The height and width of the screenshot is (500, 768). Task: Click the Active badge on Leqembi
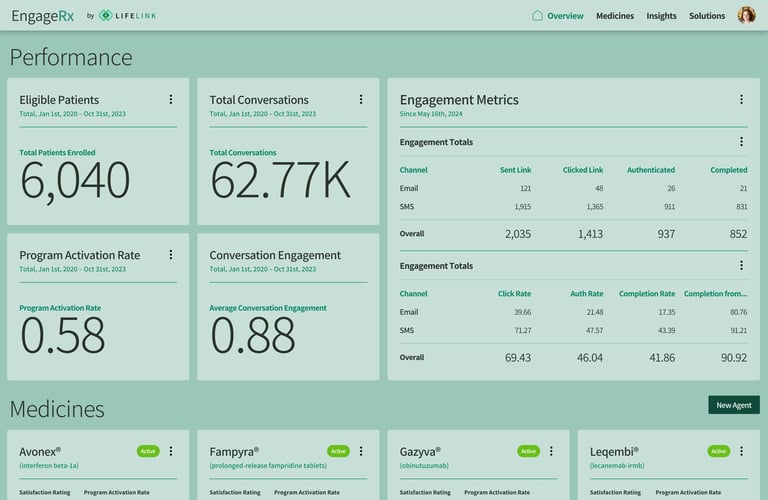point(719,451)
